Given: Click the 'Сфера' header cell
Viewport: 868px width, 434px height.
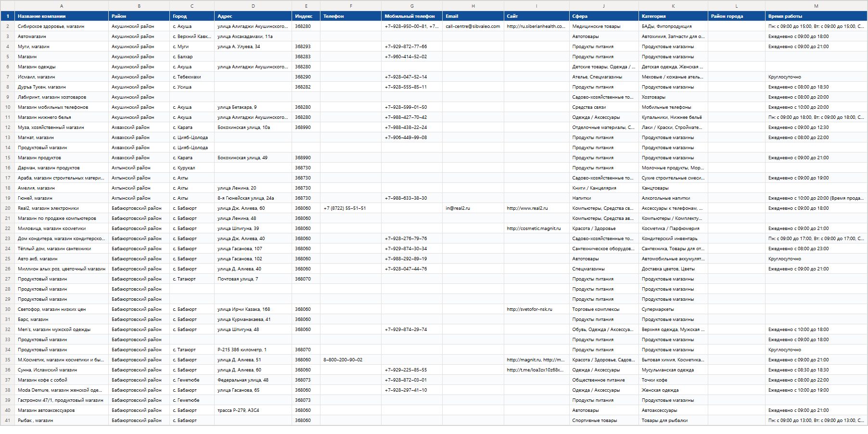Looking at the screenshot, I should coord(604,16).
